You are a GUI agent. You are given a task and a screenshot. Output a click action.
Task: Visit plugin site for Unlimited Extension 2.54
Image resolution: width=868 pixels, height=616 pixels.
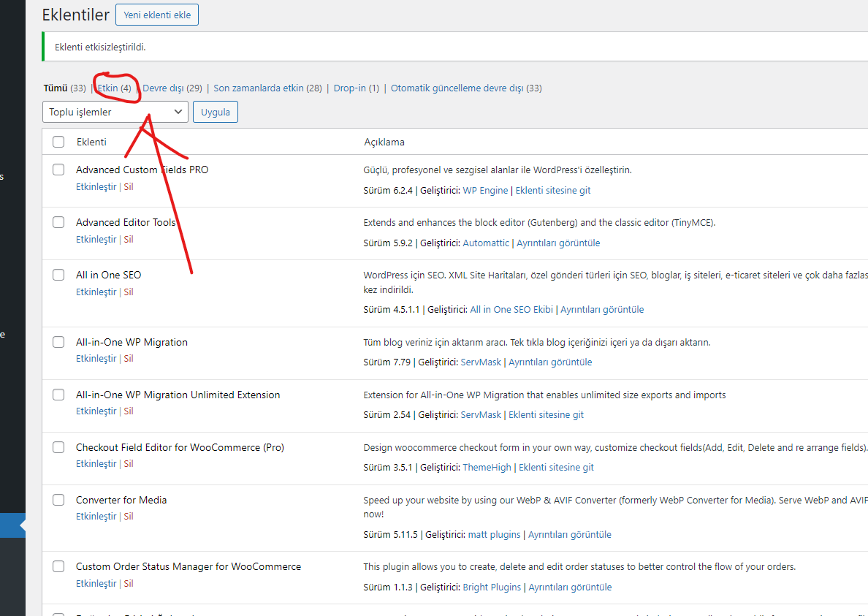(546, 414)
